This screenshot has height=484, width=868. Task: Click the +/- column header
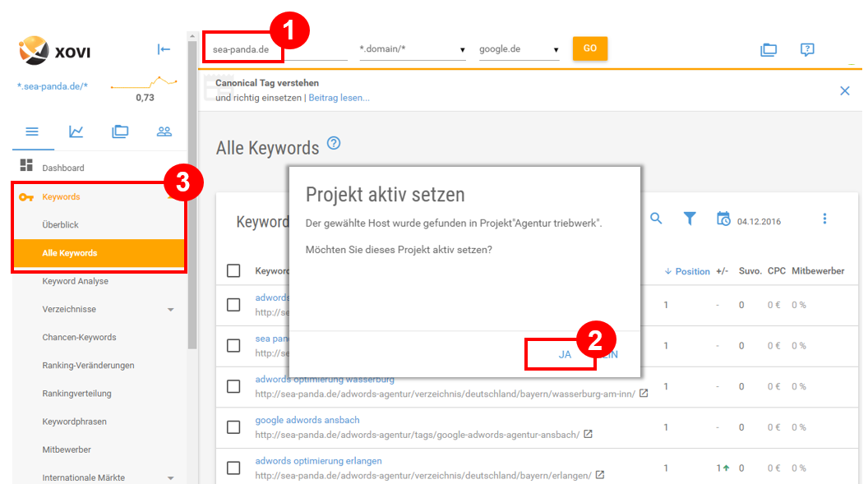click(722, 271)
